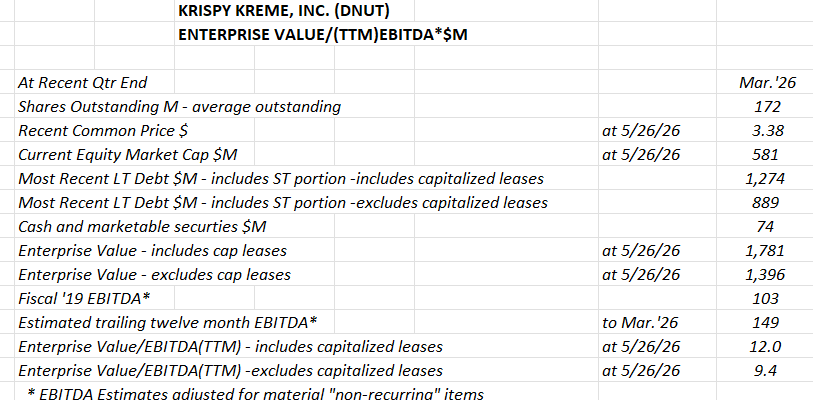Viewport: 813px width, 400px height.
Task: Click the trailing twelve month EBITDA value 149
Action: [x=767, y=323]
